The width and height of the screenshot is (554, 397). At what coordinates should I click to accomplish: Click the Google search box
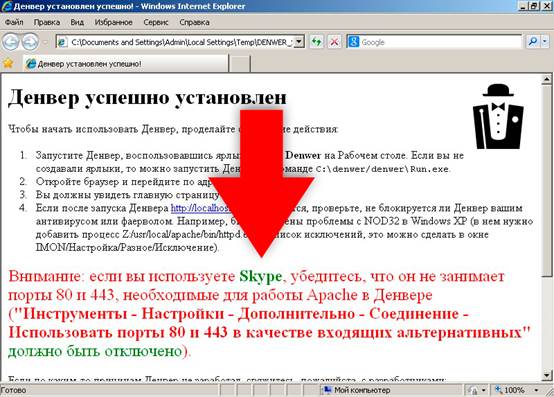440,42
